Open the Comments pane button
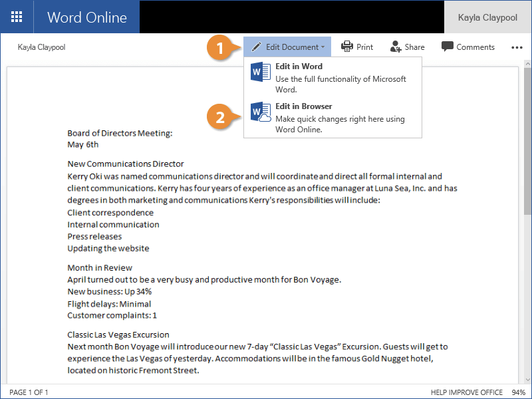The height and width of the screenshot is (399, 532). 475,47
